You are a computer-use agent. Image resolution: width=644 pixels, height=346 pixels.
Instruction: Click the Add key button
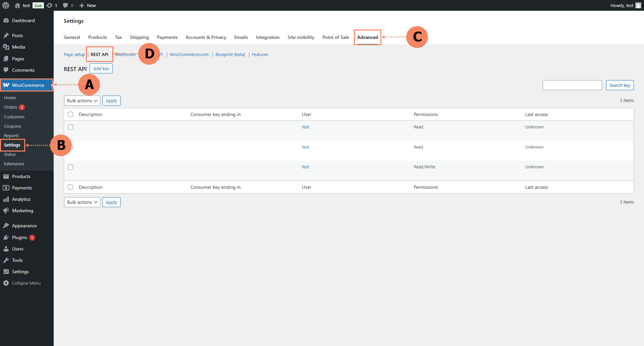101,68
